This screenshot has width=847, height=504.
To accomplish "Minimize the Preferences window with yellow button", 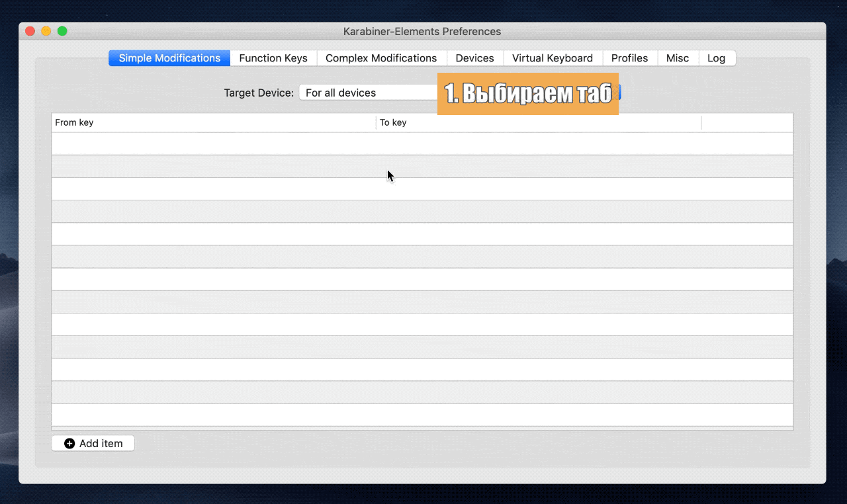I will click(x=46, y=31).
